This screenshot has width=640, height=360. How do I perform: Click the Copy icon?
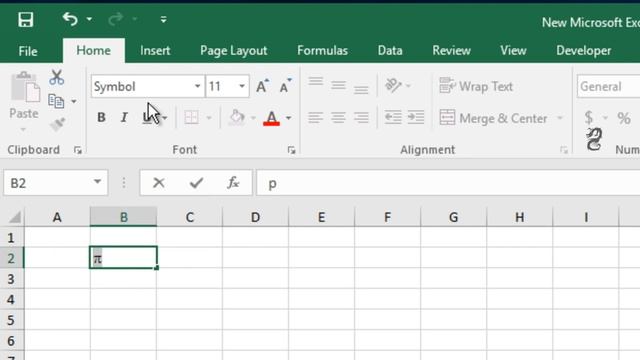(x=56, y=101)
